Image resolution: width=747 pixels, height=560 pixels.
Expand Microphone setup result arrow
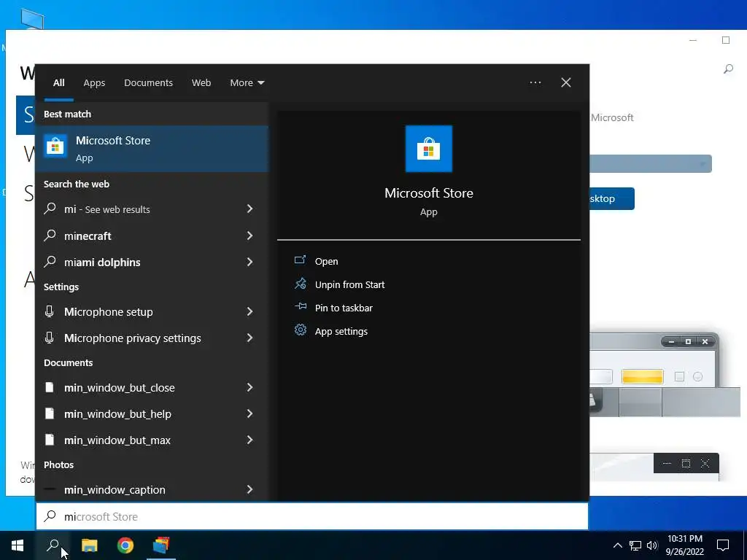(x=249, y=311)
